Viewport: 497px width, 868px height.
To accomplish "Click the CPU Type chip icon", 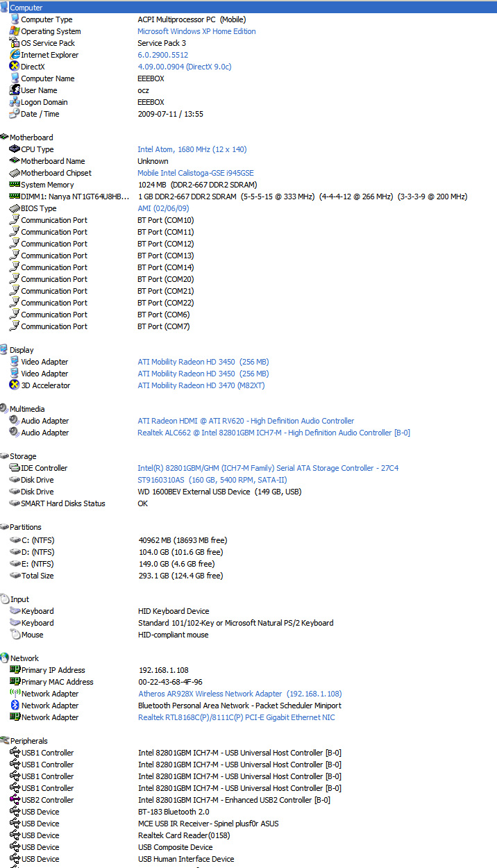I will pos(15,149).
